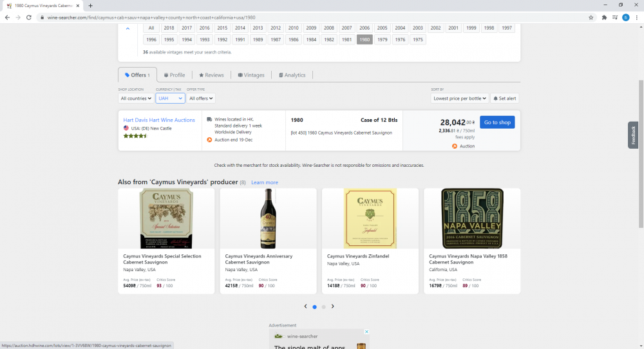Select the All vintages filter
Image resolution: width=644 pixels, height=349 pixels.
[x=151, y=28]
